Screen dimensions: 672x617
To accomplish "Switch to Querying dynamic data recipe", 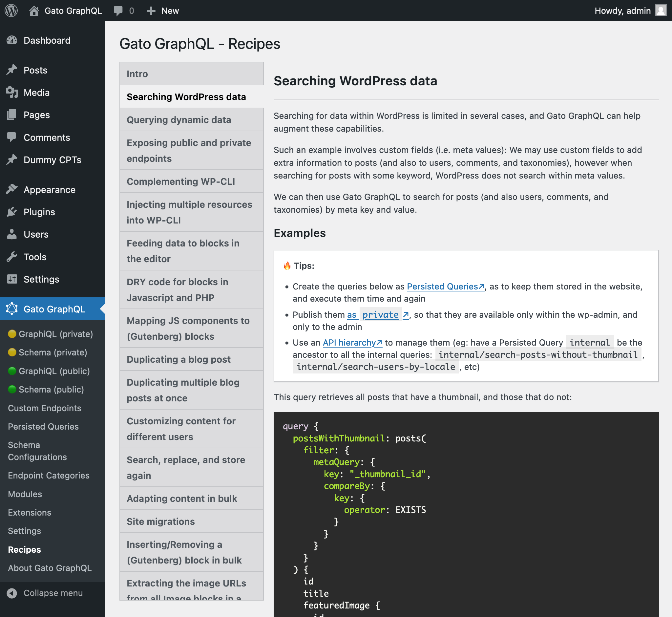I will tap(178, 119).
